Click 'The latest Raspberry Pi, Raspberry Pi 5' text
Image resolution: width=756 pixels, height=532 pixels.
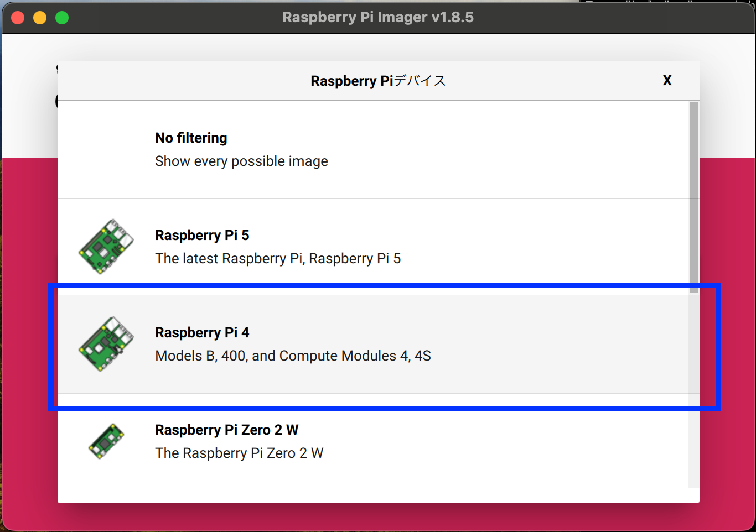(x=278, y=259)
